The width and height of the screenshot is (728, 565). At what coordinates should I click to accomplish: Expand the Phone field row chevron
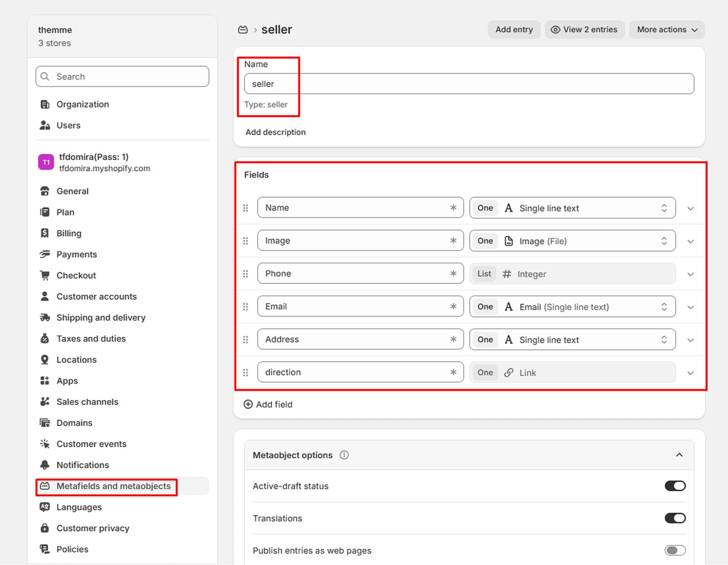point(691,274)
